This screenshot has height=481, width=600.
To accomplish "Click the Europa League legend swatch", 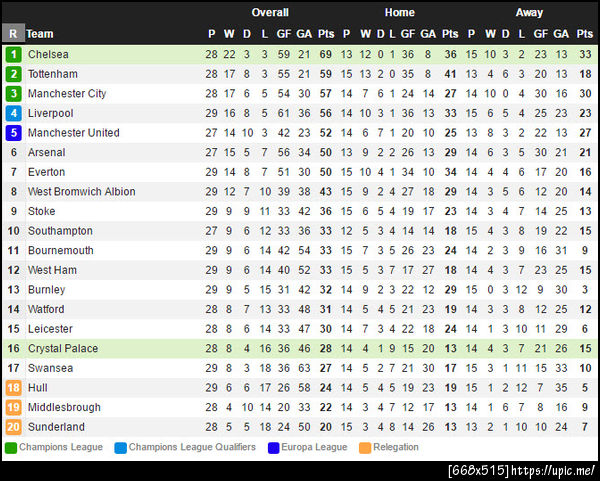I will [274, 447].
